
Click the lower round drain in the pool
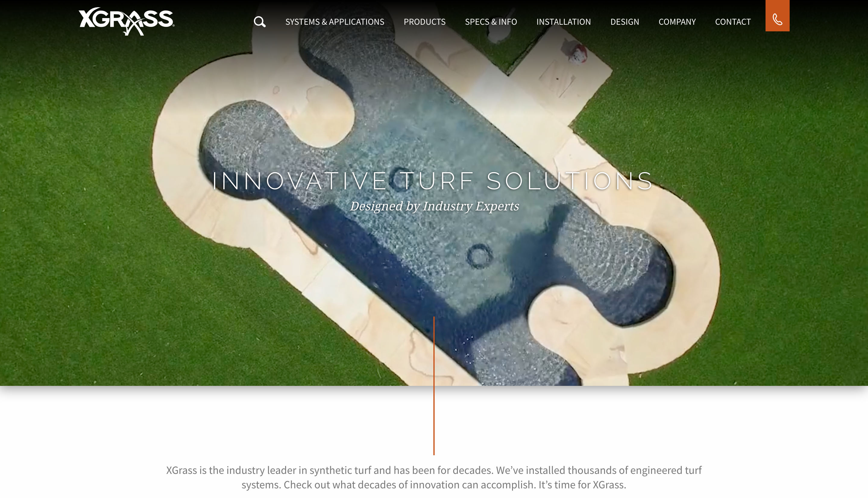(479, 256)
